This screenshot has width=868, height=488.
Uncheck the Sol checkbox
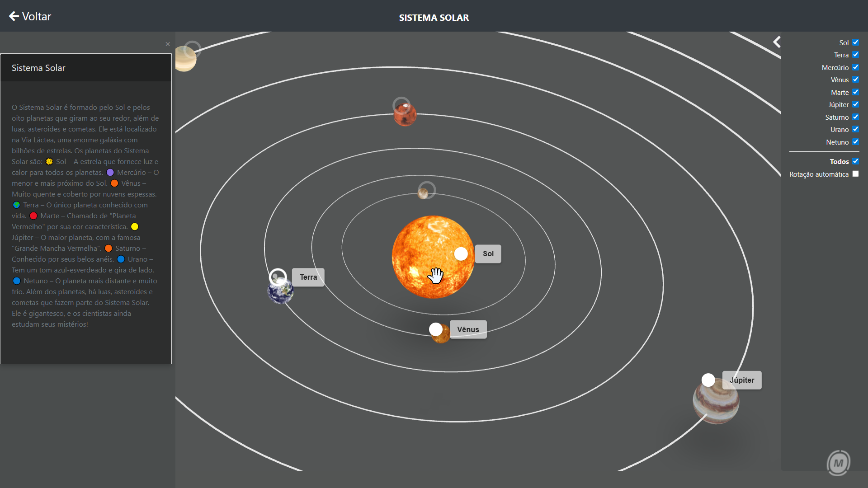coord(855,42)
